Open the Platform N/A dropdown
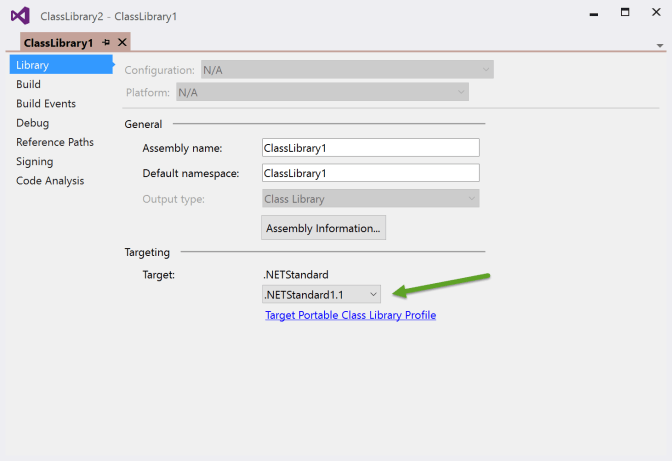The image size is (672, 461). pyautogui.click(x=322, y=92)
